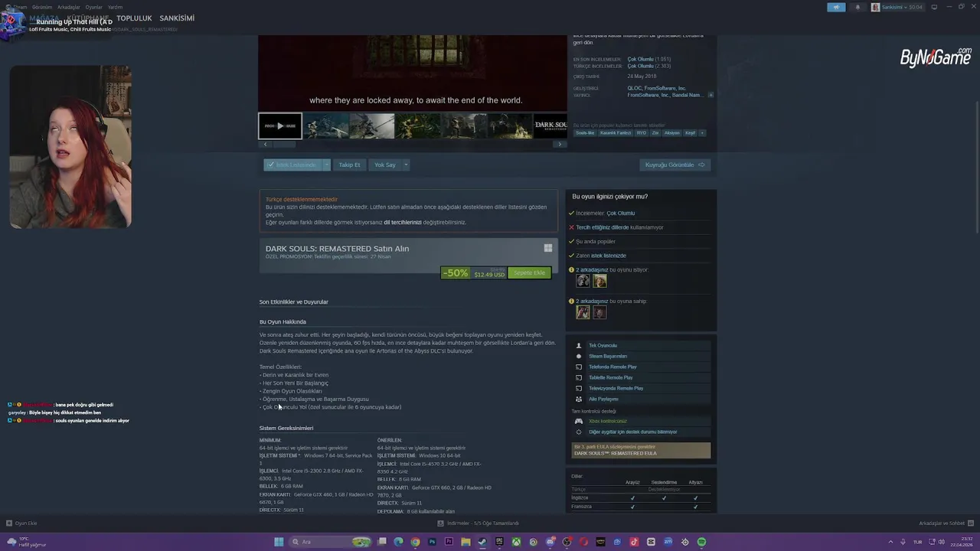Image resolution: width=980 pixels, height=551 pixels.
Task: Add the game with Sepete Ekle
Action: point(529,272)
